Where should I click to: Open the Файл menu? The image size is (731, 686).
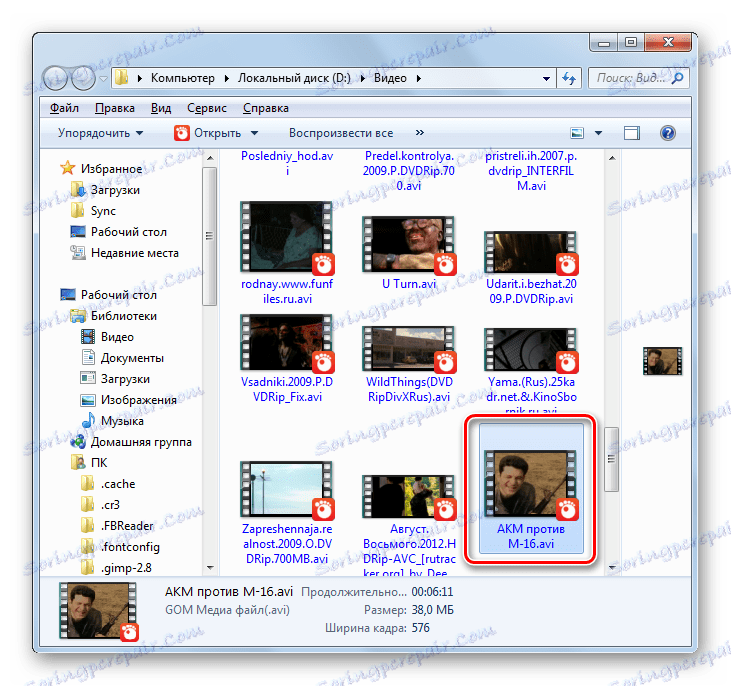64,108
